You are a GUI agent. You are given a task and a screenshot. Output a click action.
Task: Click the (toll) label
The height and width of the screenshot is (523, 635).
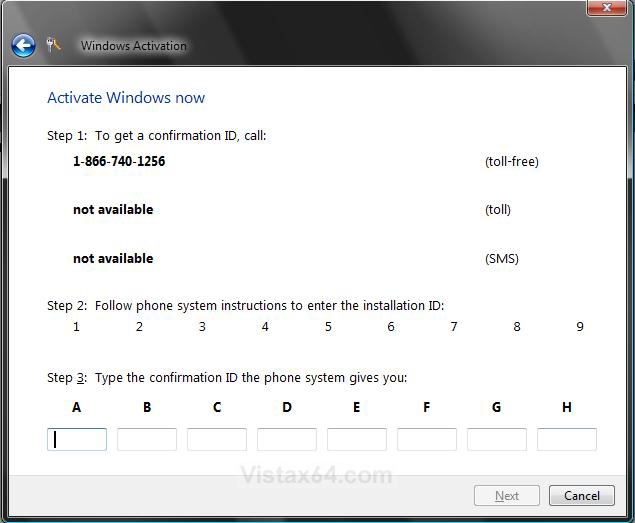[x=498, y=209]
